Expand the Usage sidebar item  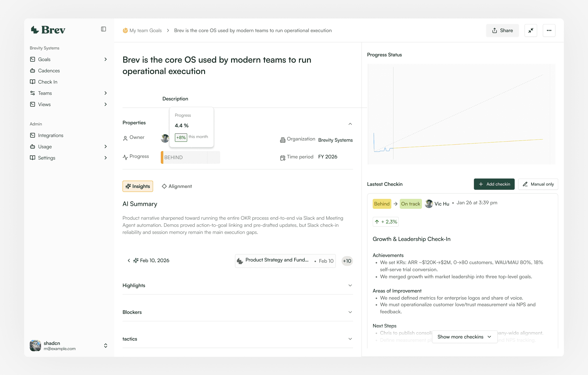coord(105,147)
